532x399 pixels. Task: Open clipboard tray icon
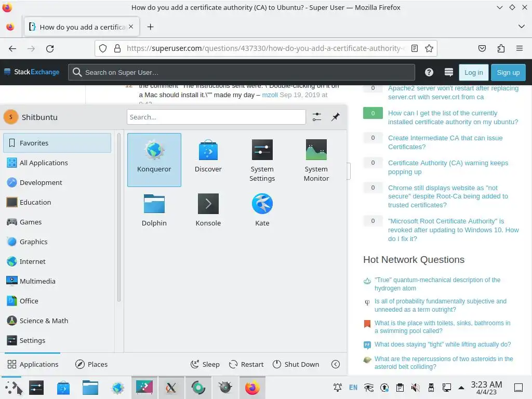coord(400,388)
